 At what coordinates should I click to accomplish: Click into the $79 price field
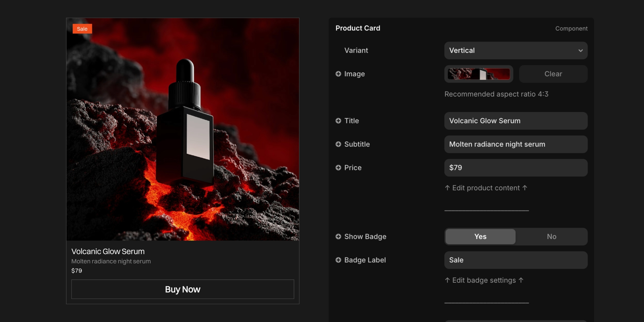(x=515, y=168)
